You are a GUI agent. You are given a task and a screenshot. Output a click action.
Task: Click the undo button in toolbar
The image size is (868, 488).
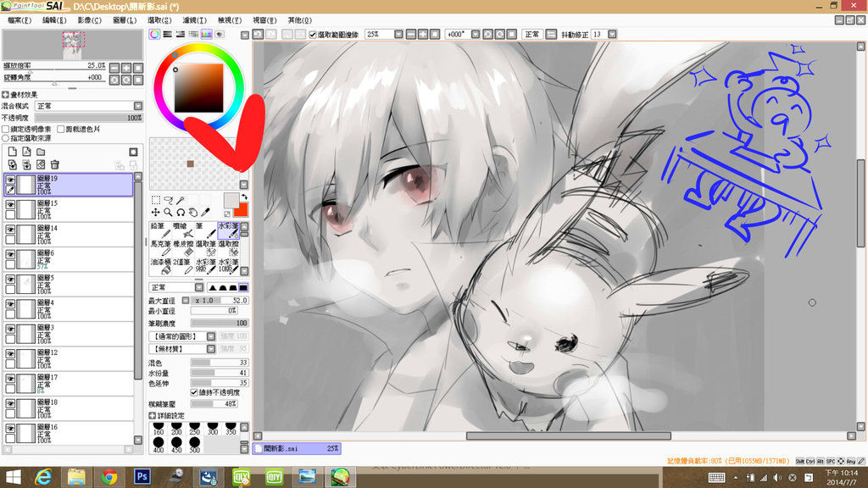point(258,34)
